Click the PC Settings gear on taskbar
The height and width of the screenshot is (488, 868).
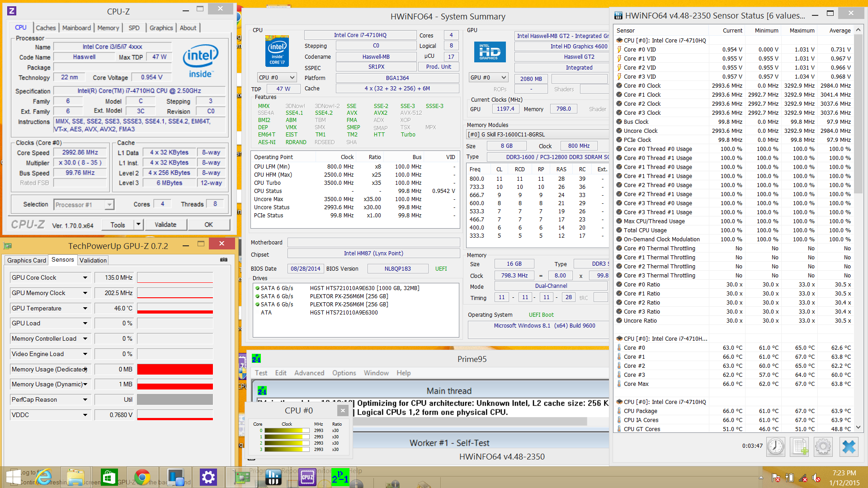(208, 477)
